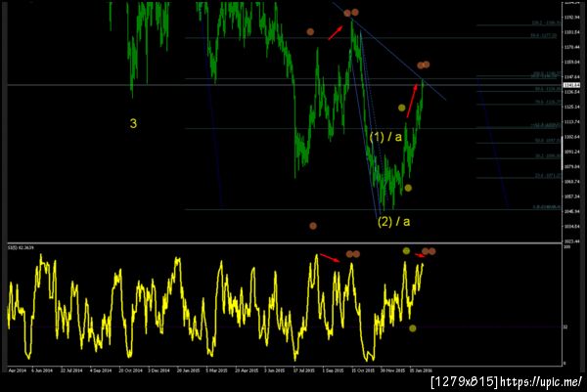Click the 1192.94 price scale value
The width and height of the screenshot is (587, 392).
tap(572, 18)
